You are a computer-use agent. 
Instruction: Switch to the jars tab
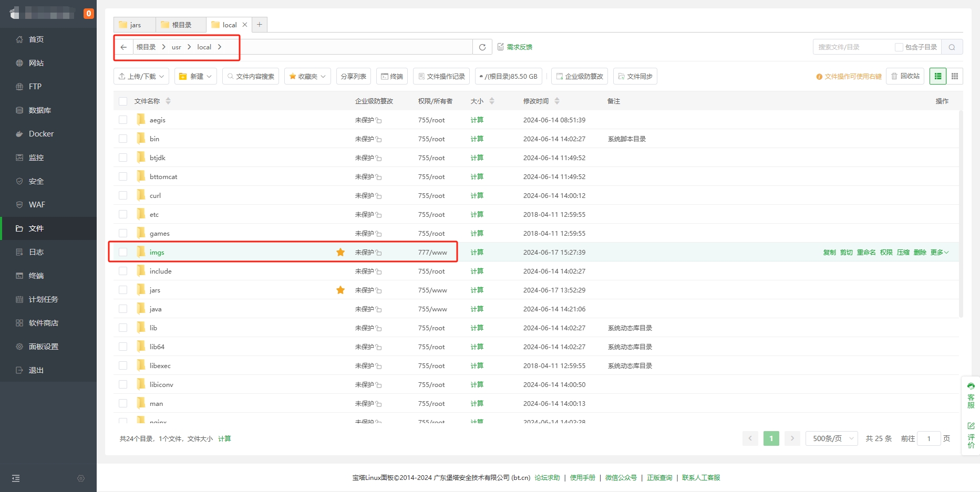(x=135, y=25)
